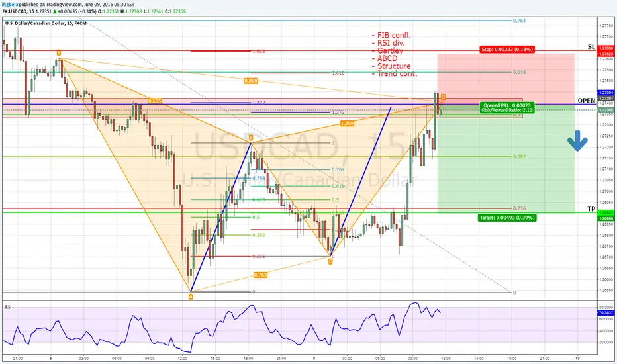Click the 1.27750 price scale label
The width and height of the screenshot is (617, 364).
pyautogui.click(x=606, y=26)
